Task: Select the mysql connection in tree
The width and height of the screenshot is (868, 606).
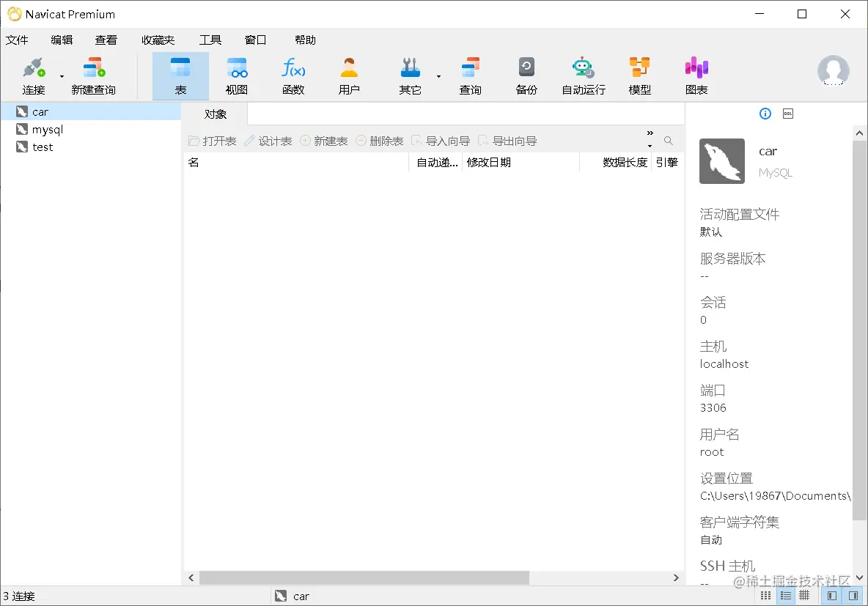Action: click(x=91, y=130)
